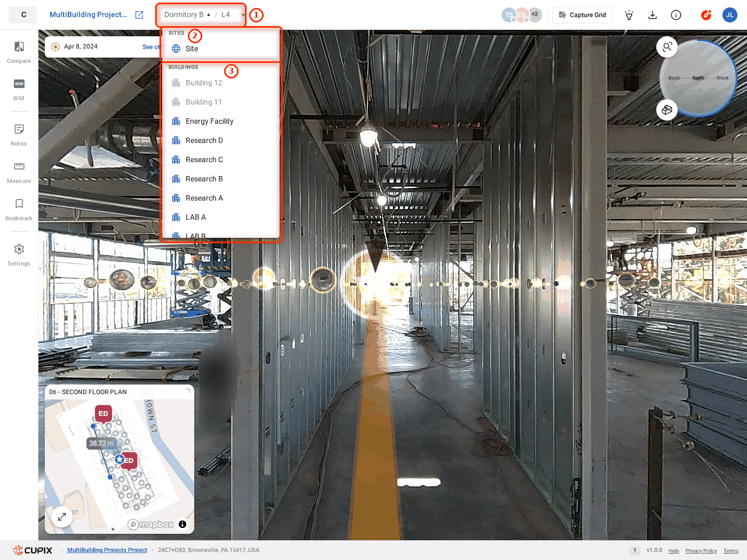Open the Help link in footer
747x560 pixels.
pyautogui.click(x=674, y=551)
